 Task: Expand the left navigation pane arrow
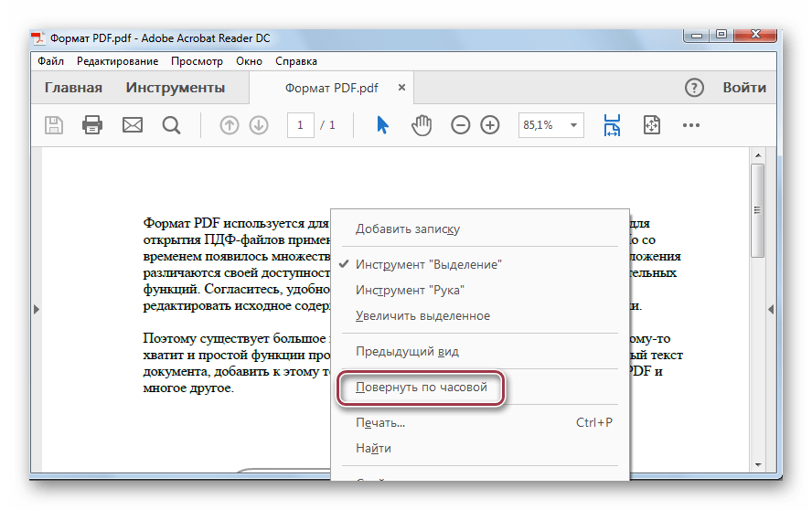coord(37,309)
